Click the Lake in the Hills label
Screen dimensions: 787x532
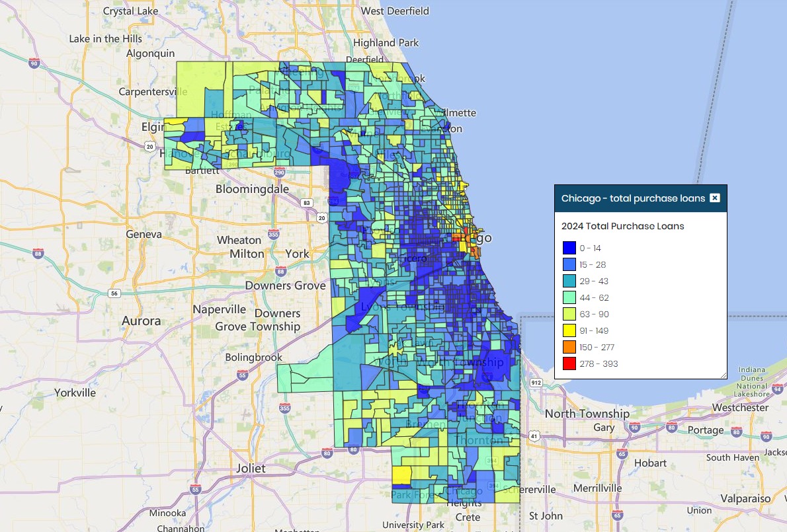105,38
